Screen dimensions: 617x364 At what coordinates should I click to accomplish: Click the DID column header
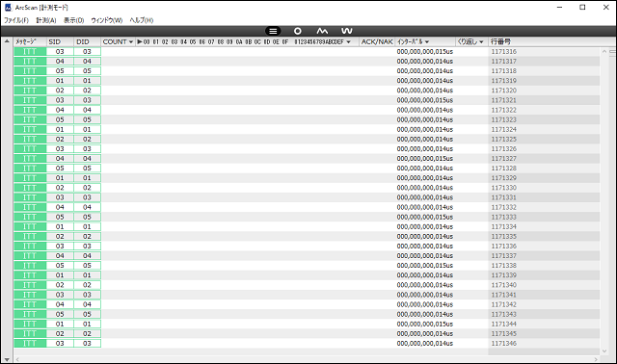(88, 41)
